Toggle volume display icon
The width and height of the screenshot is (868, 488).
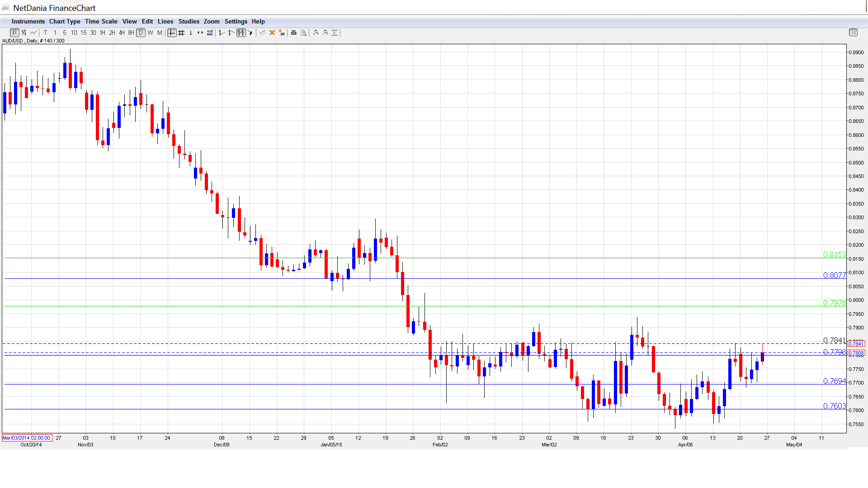point(210,33)
